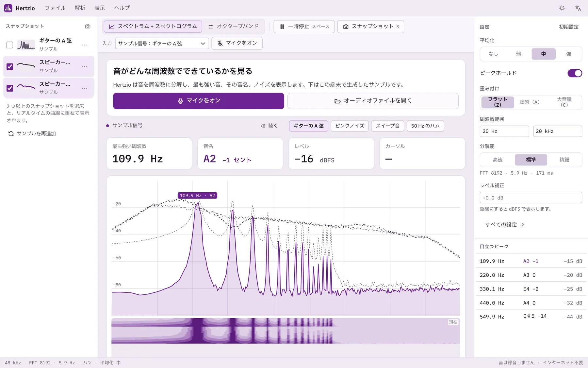
Task: Click the 最も強い周波数 109.9 Hz card
Action: (x=149, y=153)
